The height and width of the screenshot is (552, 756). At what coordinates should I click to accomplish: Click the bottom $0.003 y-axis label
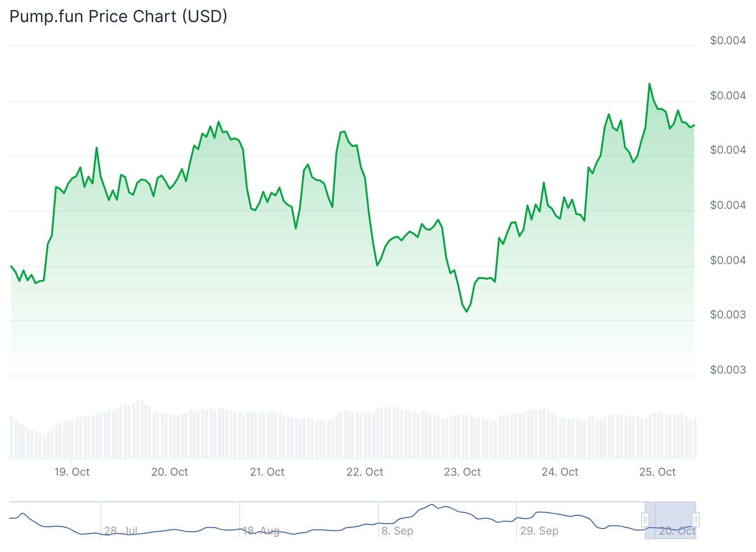point(727,370)
